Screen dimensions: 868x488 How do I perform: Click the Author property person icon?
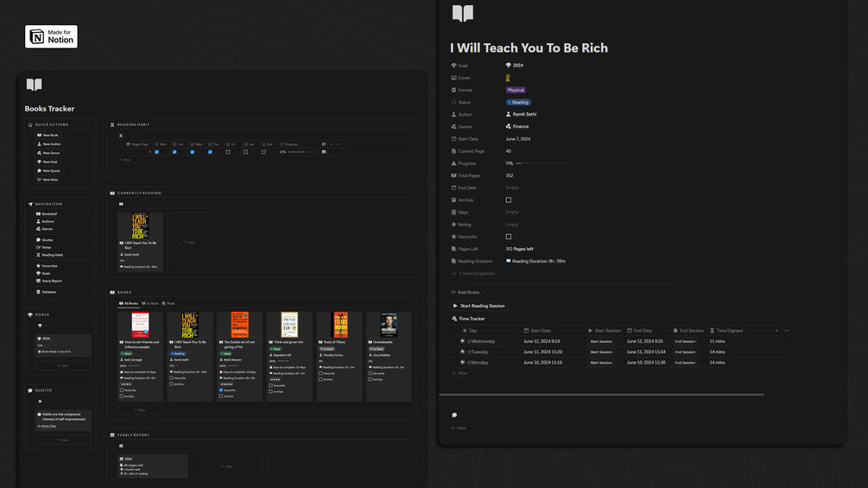point(454,115)
